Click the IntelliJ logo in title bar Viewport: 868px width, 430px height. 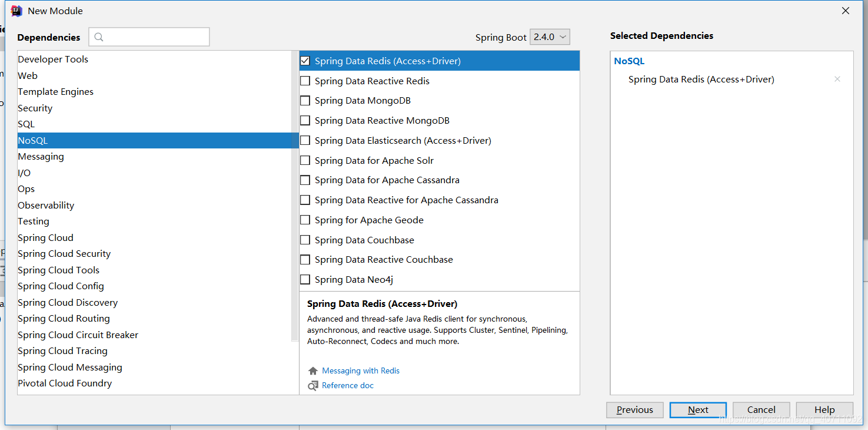pos(16,11)
